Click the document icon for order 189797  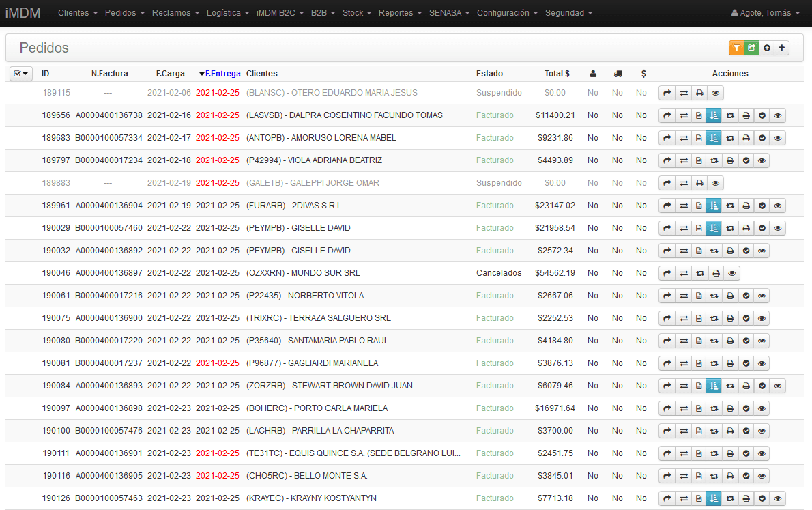(699, 160)
